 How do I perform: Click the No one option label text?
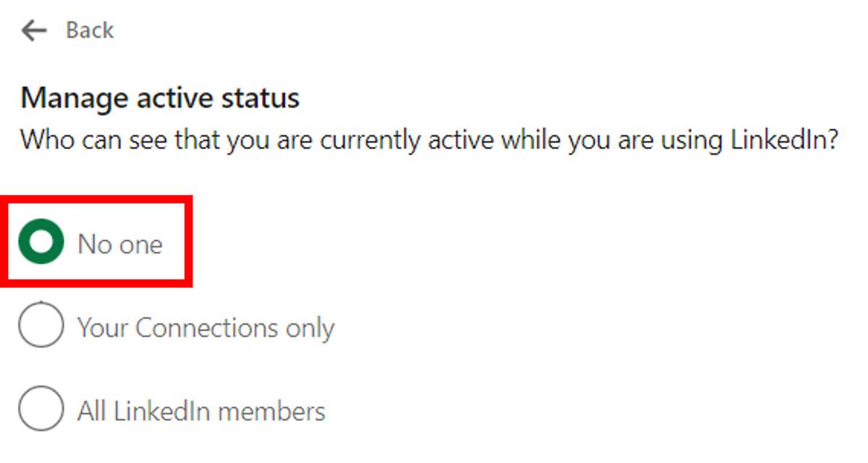121,244
